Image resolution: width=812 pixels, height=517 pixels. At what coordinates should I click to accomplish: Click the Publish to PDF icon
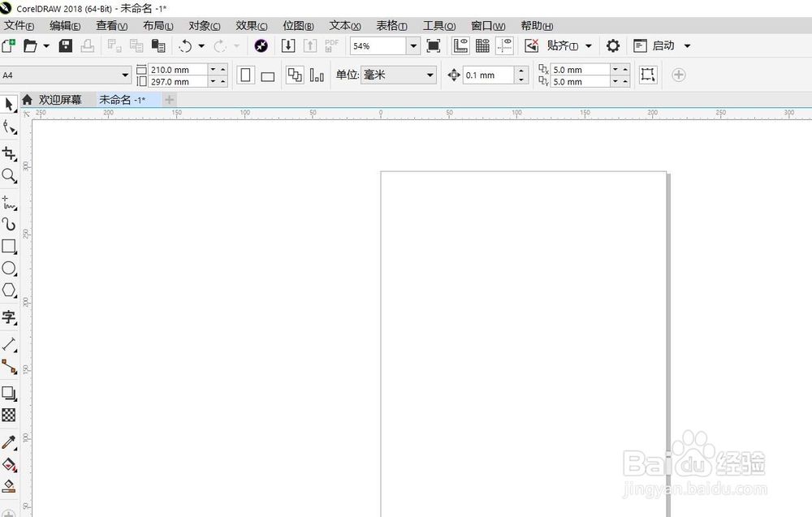(331, 45)
